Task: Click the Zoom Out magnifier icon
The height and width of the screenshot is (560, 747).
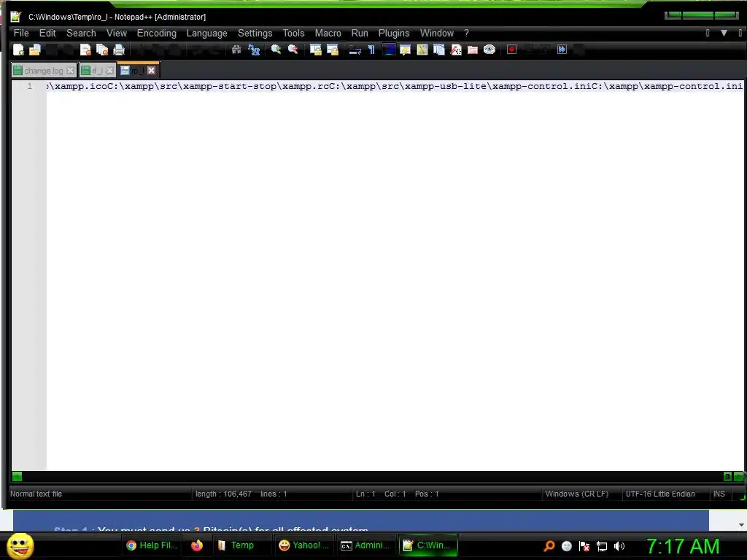Action: (293, 50)
